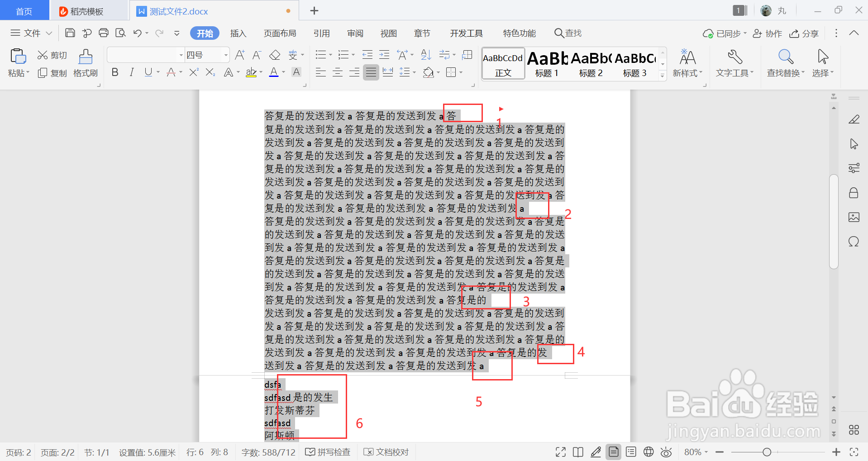Image resolution: width=868 pixels, height=461 pixels.
Task: Open the font size dropdown (四号)
Action: point(226,55)
